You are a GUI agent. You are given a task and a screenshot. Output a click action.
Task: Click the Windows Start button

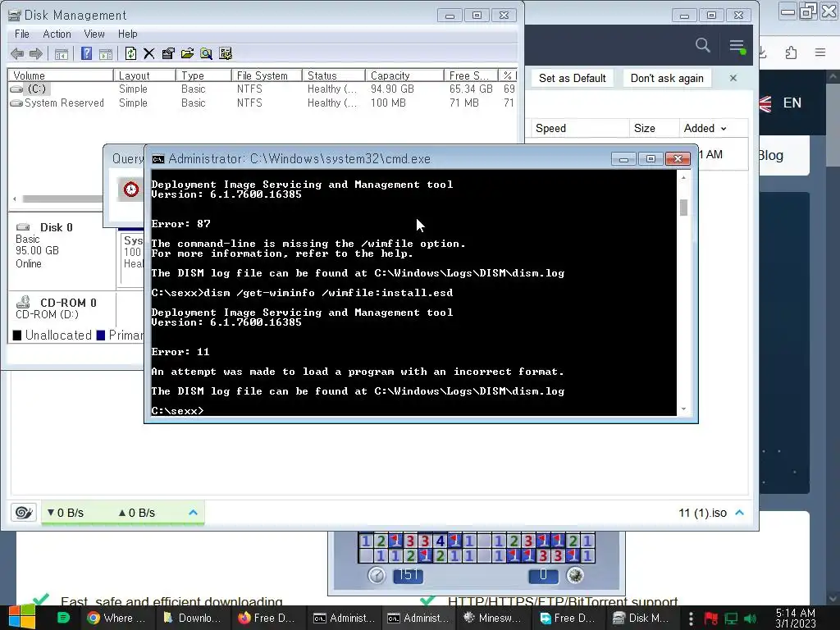coord(22,618)
